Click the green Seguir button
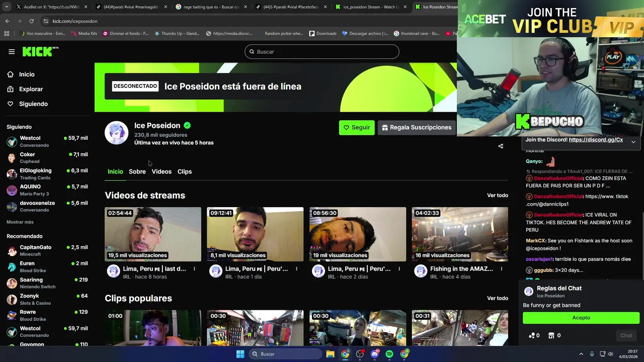This screenshot has height=362, width=644. coord(357,127)
